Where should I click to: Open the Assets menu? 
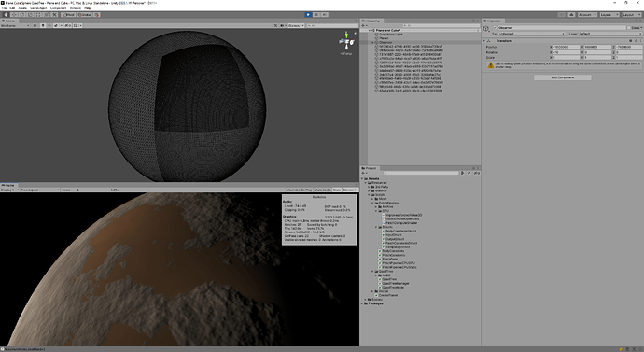point(22,8)
